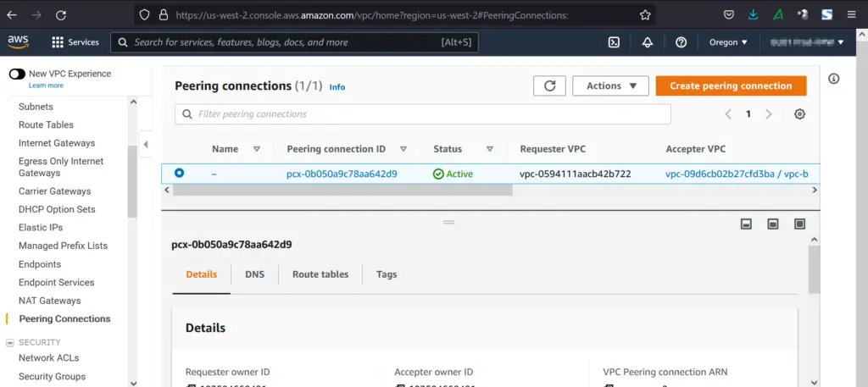The width and height of the screenshot is (868, 387).
Task: Collapse the side navigation panel arrow
Action: 146,144
